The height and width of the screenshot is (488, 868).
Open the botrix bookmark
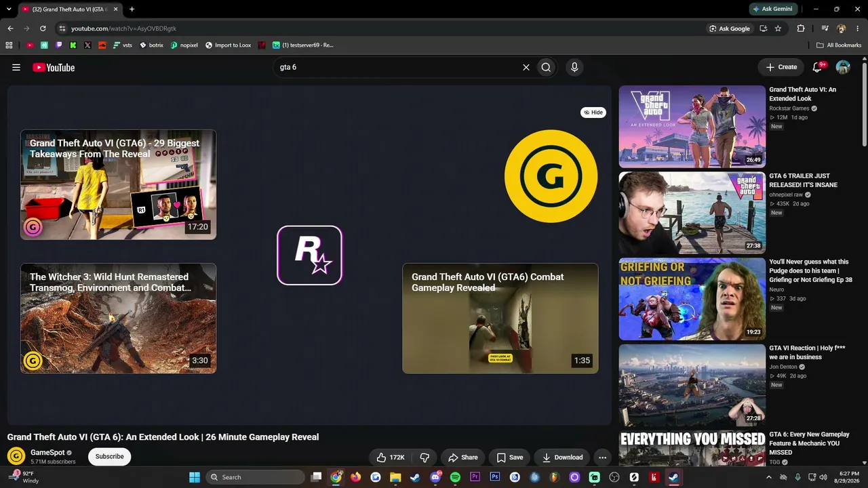[151, 45]
